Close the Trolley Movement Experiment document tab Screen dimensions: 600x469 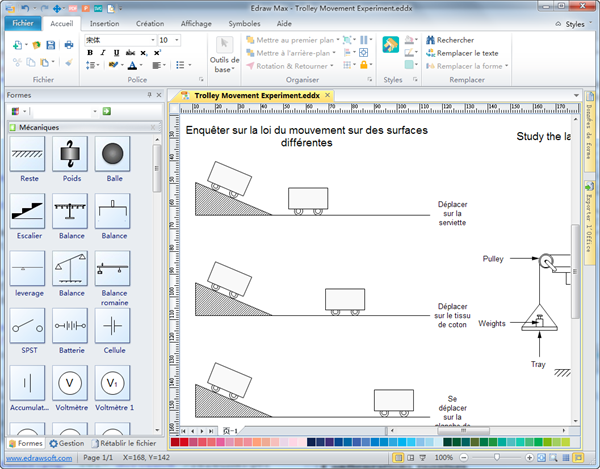click(328, 95)
